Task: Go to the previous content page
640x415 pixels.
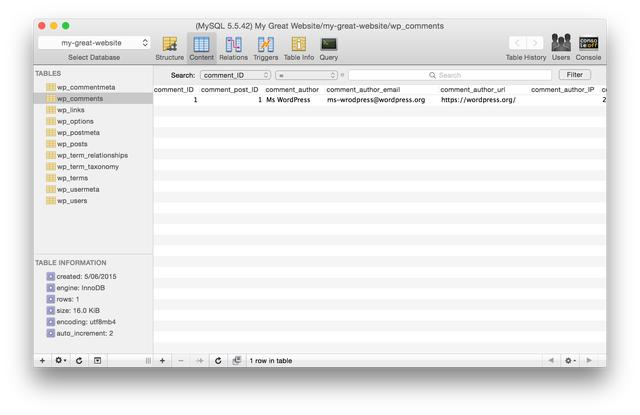Action: tap(551, 360)
